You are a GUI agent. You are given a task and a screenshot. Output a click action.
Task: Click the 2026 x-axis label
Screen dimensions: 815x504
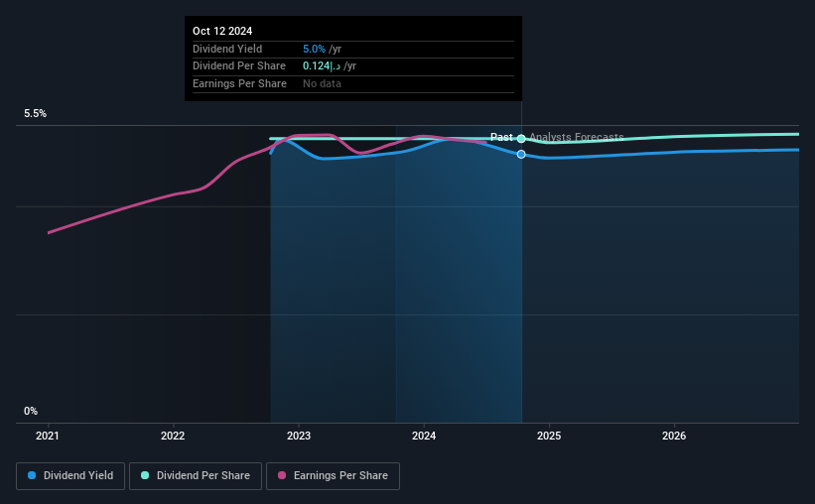coord(674,436)
